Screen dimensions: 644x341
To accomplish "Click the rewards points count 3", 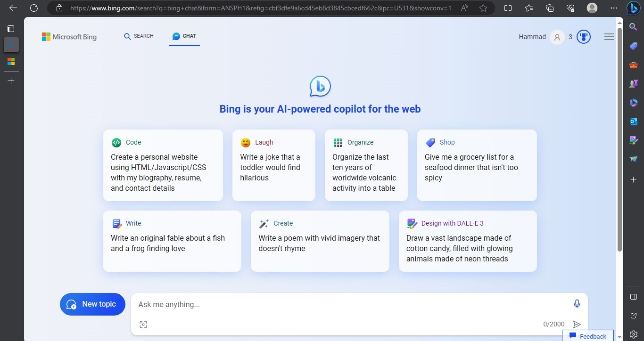I will click(x=570, y=37).
